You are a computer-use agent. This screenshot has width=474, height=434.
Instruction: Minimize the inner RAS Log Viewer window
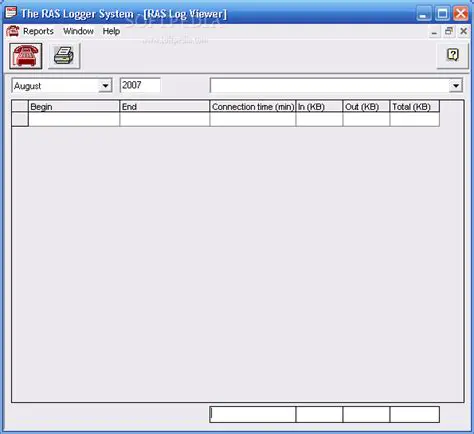click(434, 32)
